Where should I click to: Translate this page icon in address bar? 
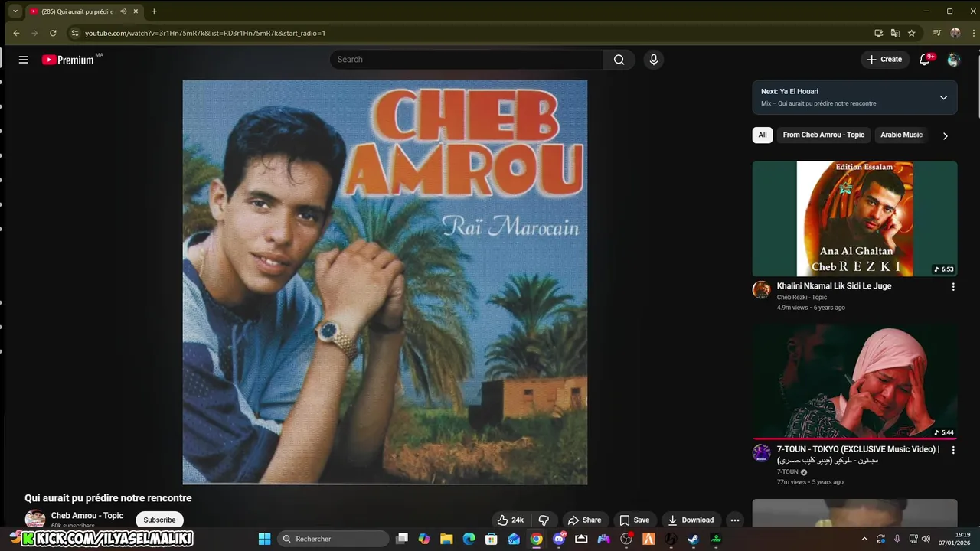pyautogui.click(x=895, y=33)
